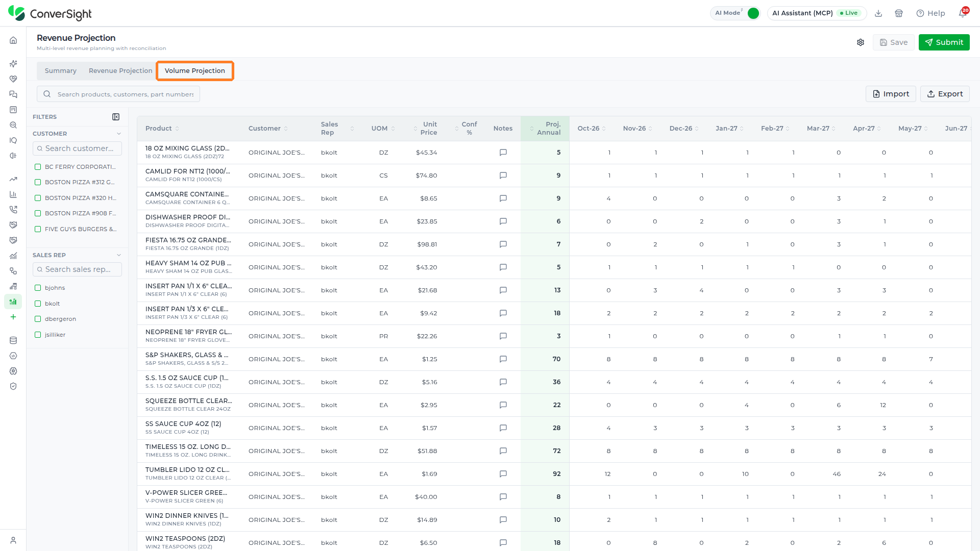Open the Home icon in the sidebar
Image resolution: width=980 pixels, height=551 pixels.
(x=13, y=40)
